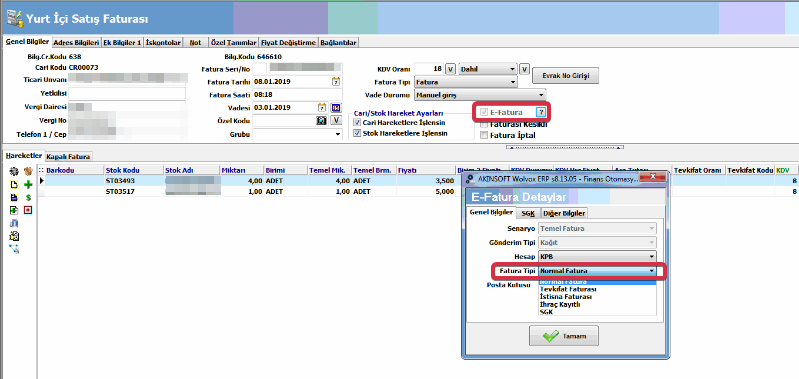Toggle Stok Hareketlere İşlensin checkbox
Screen dimensions: 799x379
(x=357, y=133)
